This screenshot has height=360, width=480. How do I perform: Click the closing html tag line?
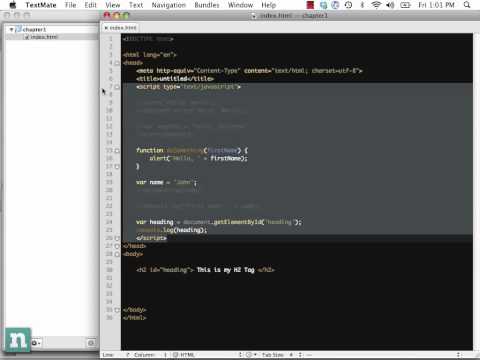[x=134, y=318]
